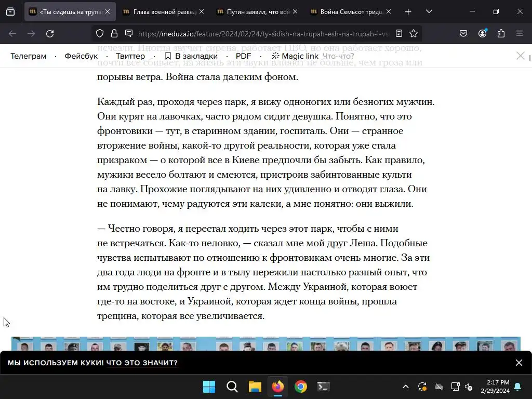Switch to tab «Ты сидишь на трупах»
The image size is (532, 399).
(70, 12)
